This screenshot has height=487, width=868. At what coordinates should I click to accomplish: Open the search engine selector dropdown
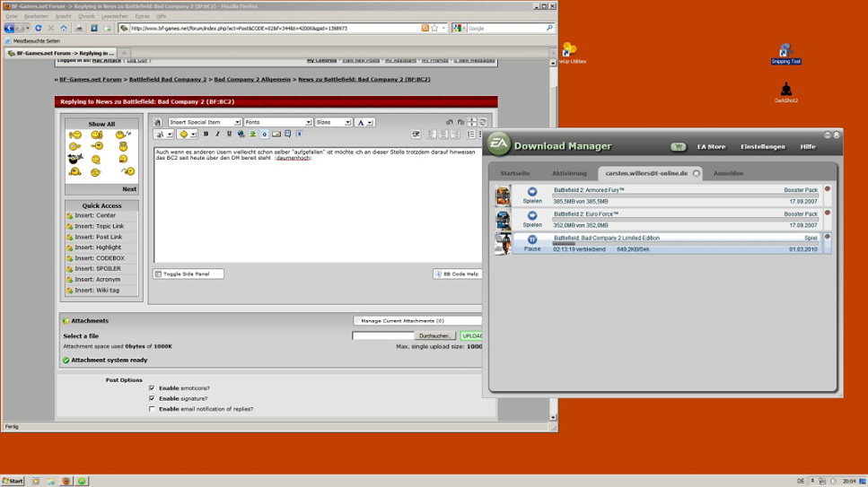click(458, 28)
